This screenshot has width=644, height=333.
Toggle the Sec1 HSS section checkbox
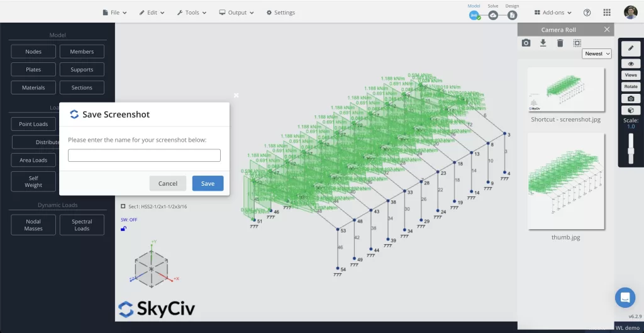pyautogui.click(x=123, y=206)
